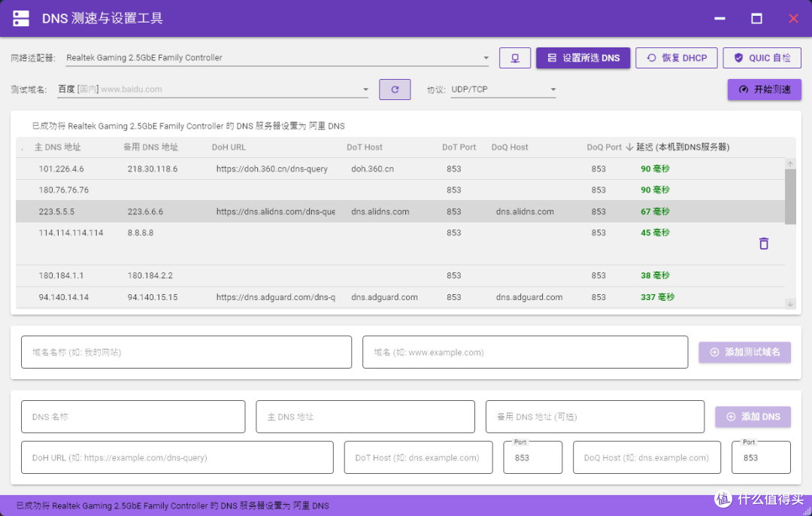Close the DNS tool window
This screenshot has width=812, height=516.
[793, 18]
